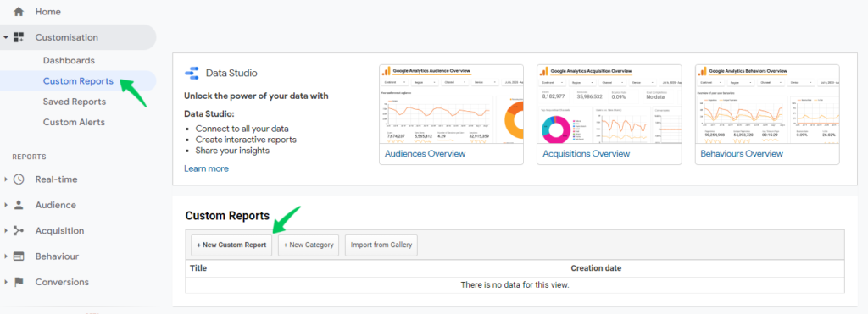868x314 pixels.
Task: Click 'Share your insights' bullet
Action: tap(232, 151)
